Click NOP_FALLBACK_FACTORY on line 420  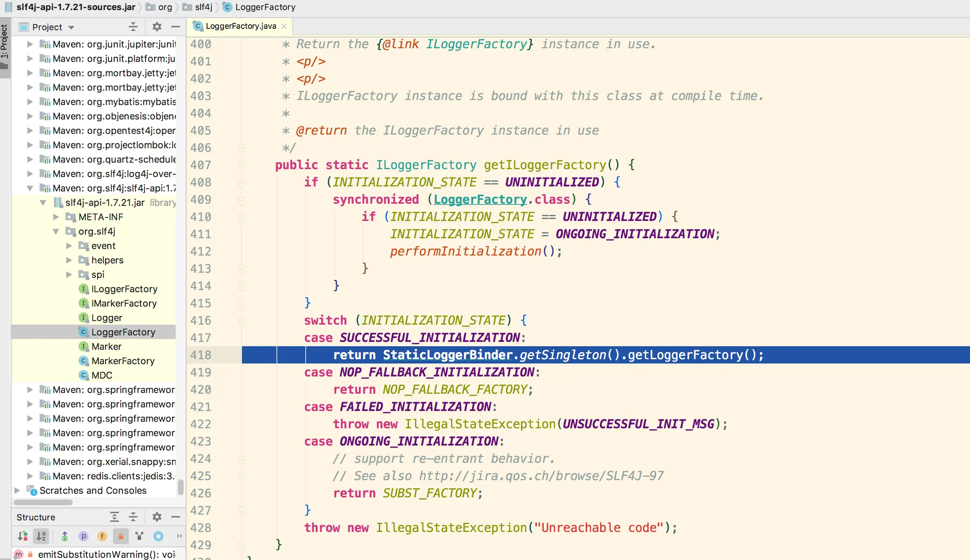[x=455, y=390]
